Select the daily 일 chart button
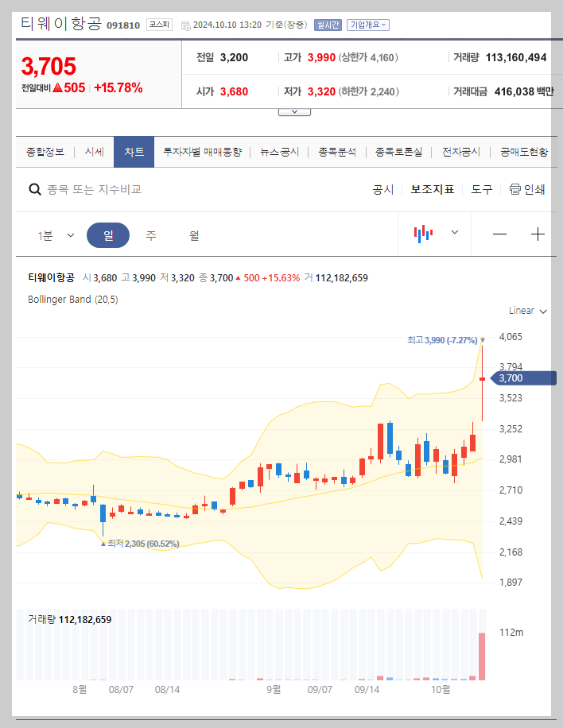This screenshot has width=563, height=728. click(107, 234)
